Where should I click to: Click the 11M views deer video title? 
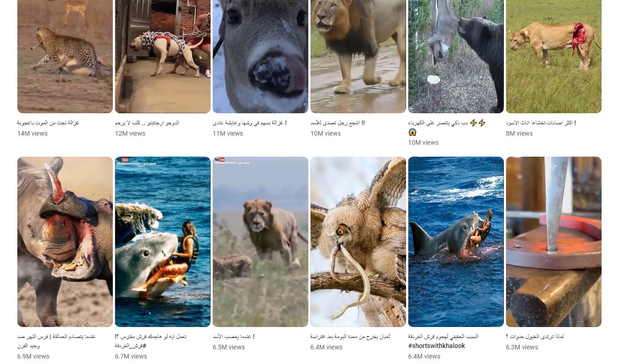click(x=249, y=123)
